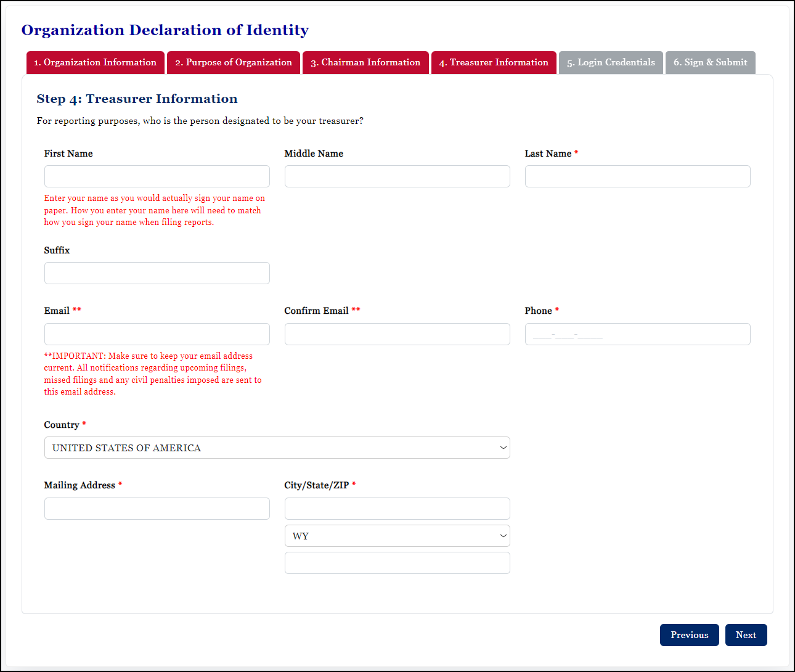This screenshot has height=672, width=795.
Task: Expand the state dropdown showing WY
Action: click(x=397, y=535)
